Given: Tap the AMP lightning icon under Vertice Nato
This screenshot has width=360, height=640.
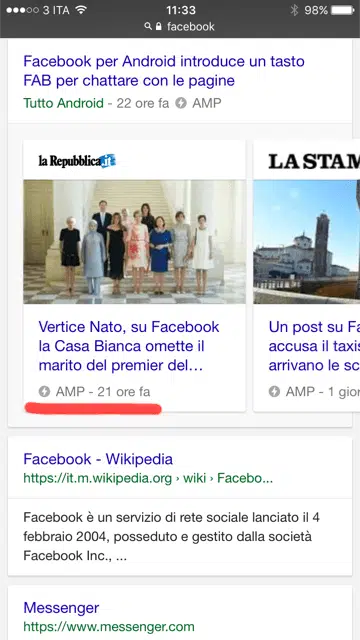Looking at the screenshot, I should 44,392.
